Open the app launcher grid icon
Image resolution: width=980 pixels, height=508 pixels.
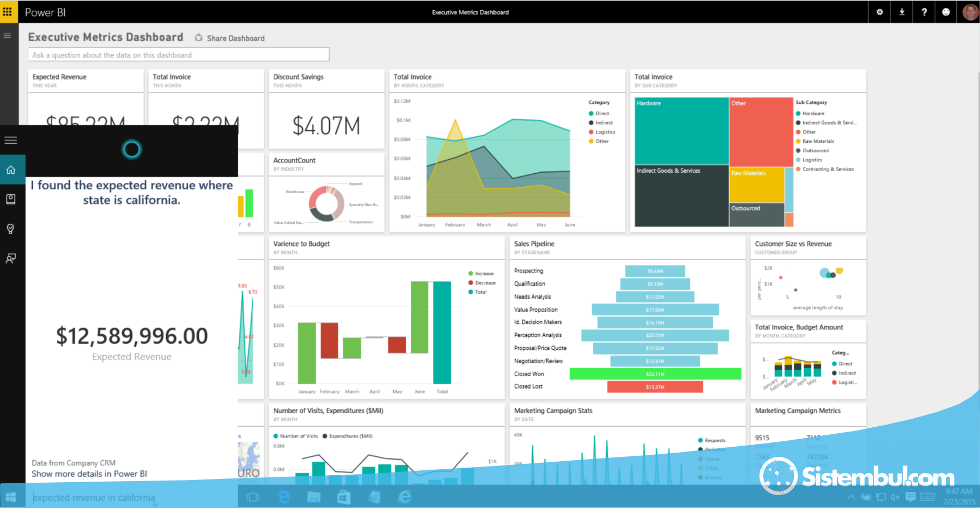(x=8, y=12)
